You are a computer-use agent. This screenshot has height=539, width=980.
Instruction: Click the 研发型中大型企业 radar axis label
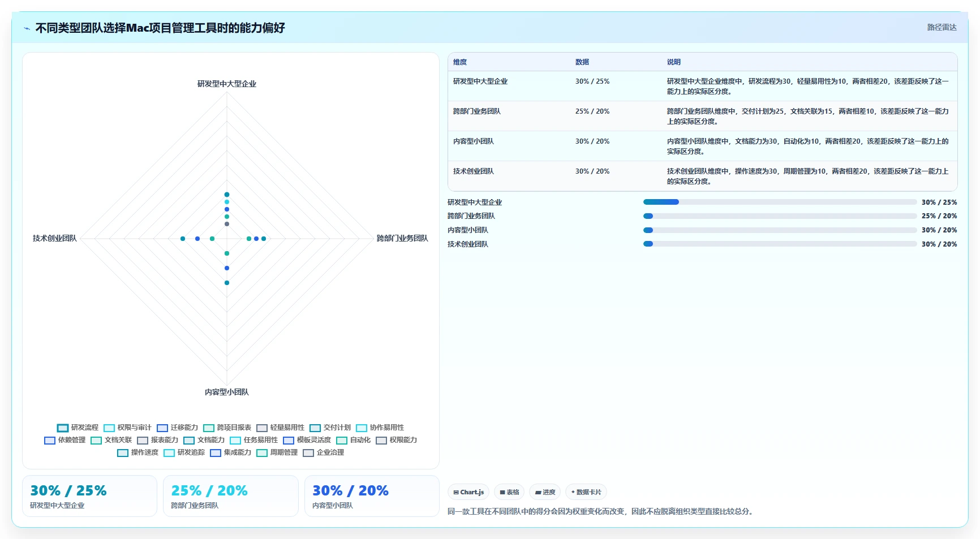[227, 84]
